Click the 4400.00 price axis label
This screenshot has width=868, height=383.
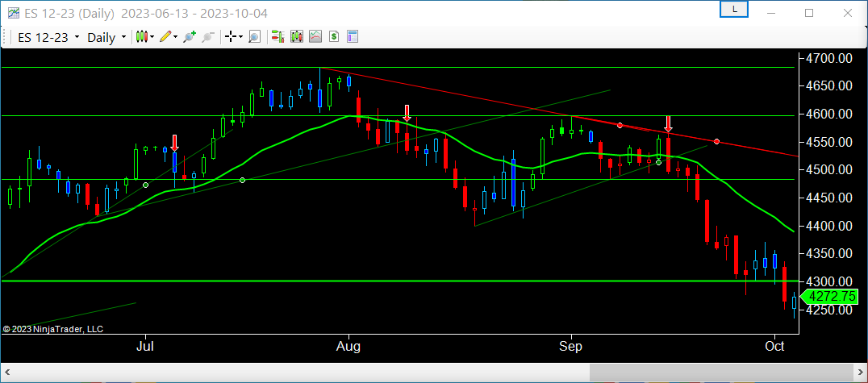pos(830,226)
